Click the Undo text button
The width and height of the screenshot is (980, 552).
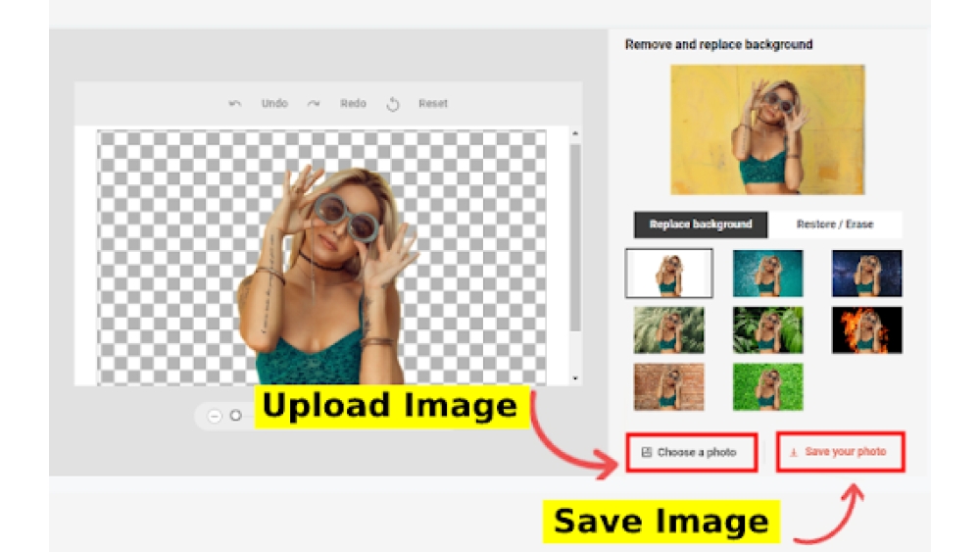point(274,103)
